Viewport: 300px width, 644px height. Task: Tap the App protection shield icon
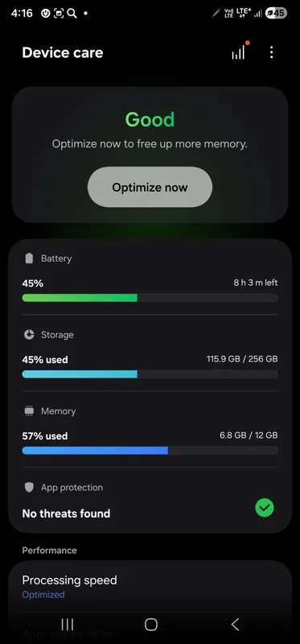29,488
